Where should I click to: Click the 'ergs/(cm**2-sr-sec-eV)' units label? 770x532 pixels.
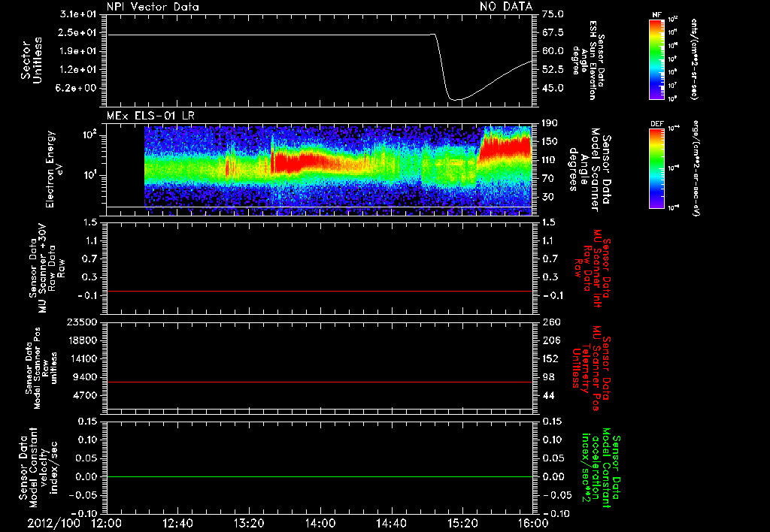(696, 168)
